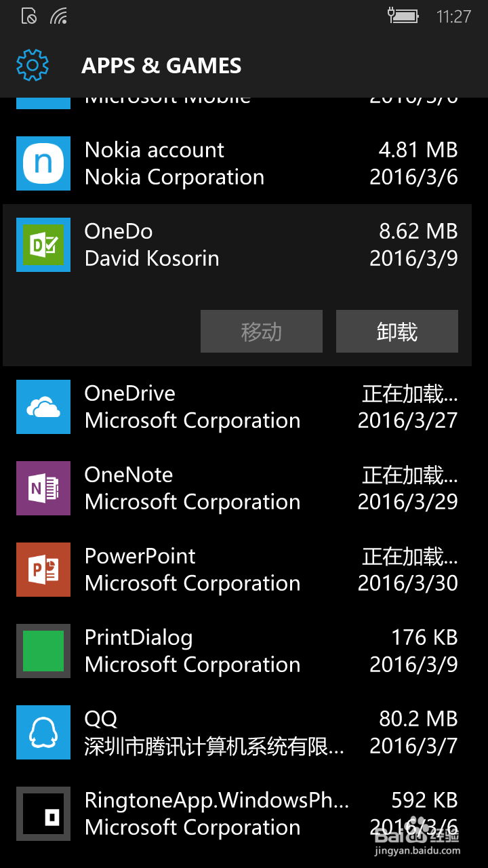488x868 pixels.
Task: Tap the 80.2 MB size value
Action: (x=418, y=719)
